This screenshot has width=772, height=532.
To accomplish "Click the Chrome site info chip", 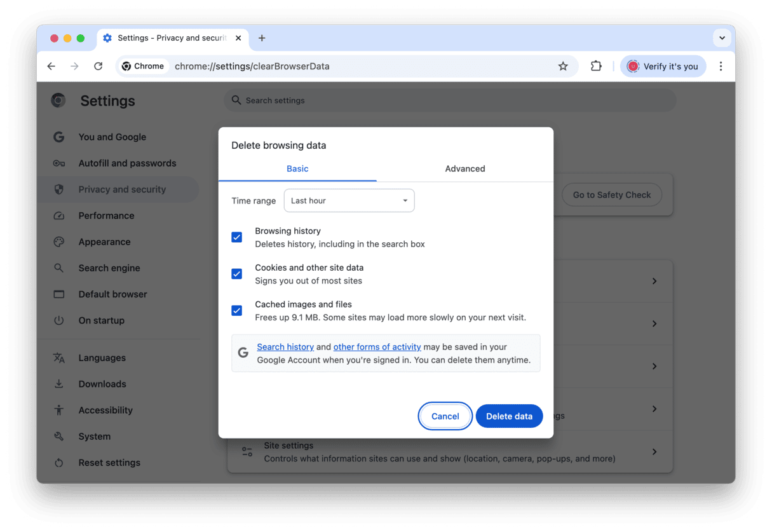I will pos(143,66).
